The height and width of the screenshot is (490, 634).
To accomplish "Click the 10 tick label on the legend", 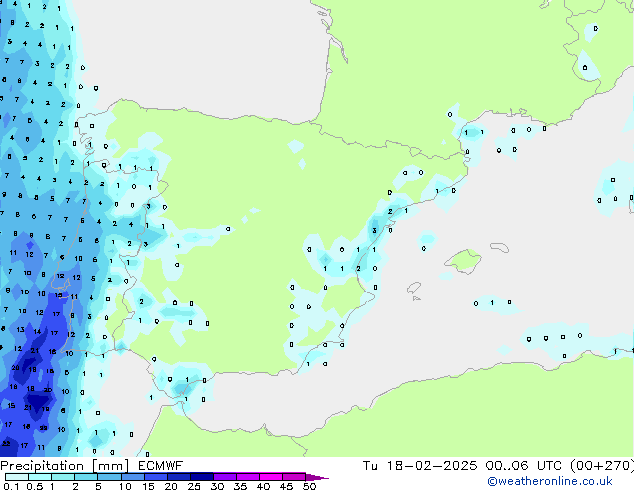I will coord(122,486).
